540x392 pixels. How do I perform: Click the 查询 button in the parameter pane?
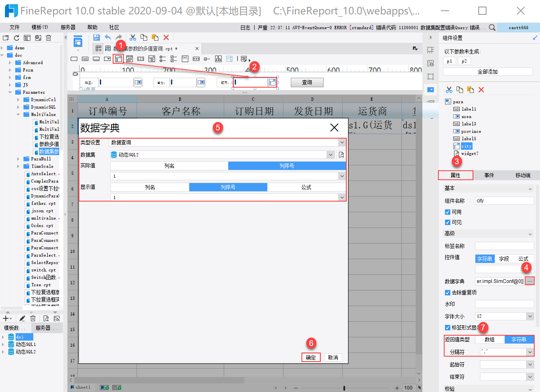point(307,83)
